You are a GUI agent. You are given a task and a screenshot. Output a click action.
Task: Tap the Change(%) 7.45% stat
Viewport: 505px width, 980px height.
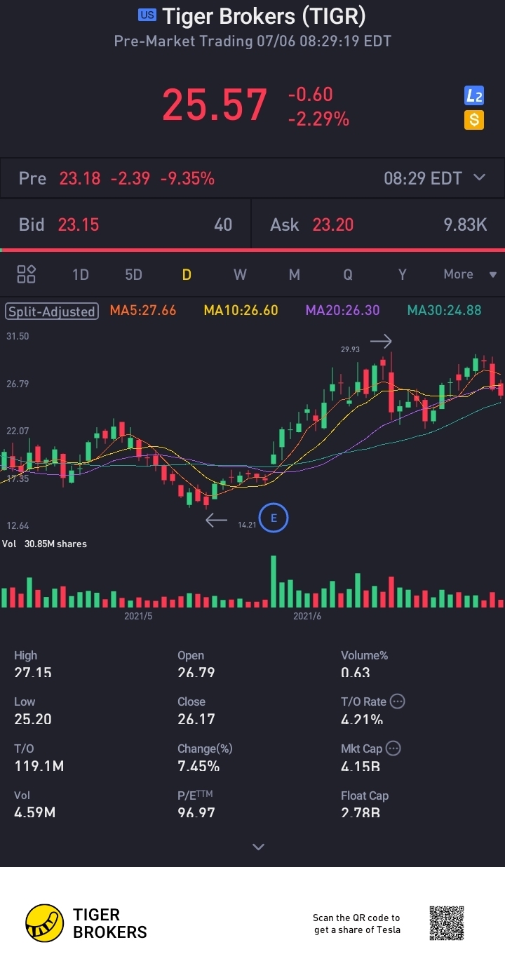coord(205,758)
